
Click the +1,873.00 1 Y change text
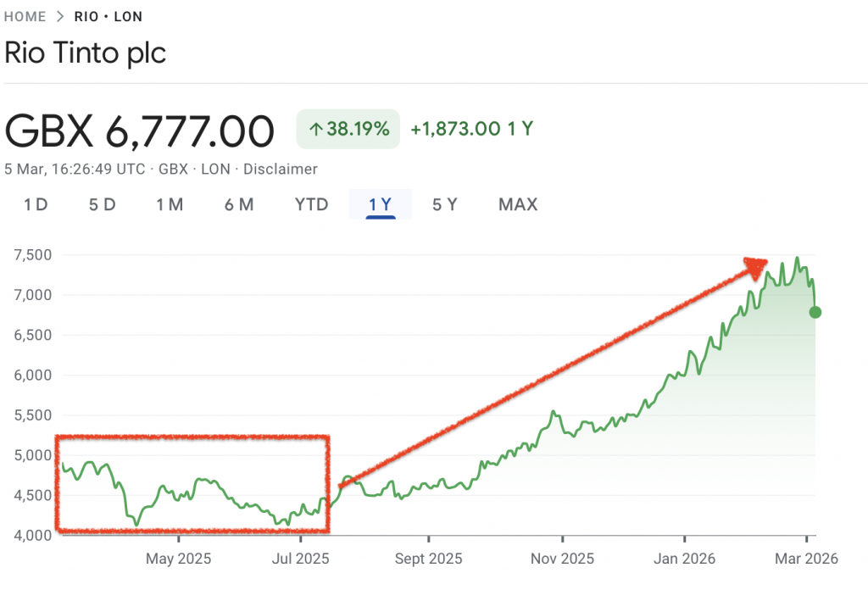coord(471,130)
